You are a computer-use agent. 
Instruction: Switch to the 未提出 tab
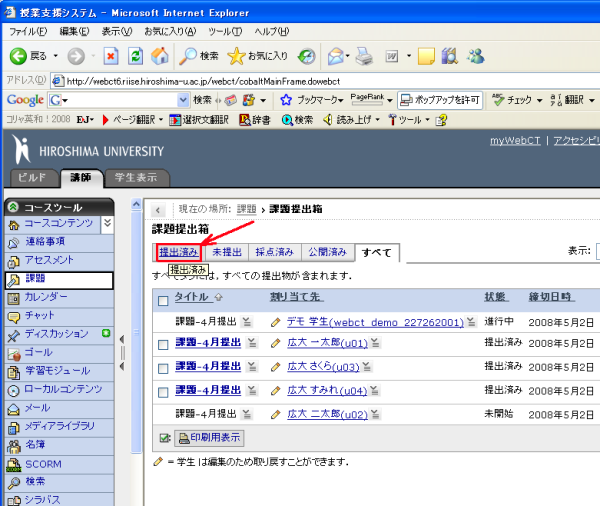(x=227, y=252)
